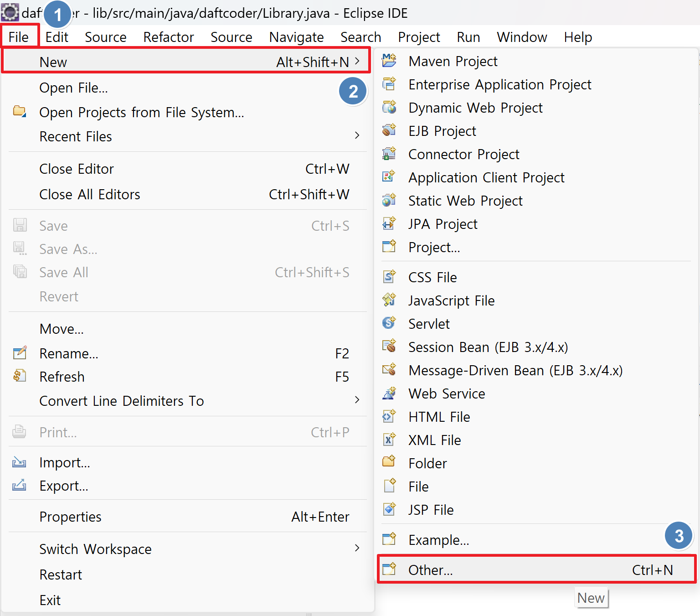Click the Session Bean icon
This screenshot has width=700, height=616.
point(389,347)
